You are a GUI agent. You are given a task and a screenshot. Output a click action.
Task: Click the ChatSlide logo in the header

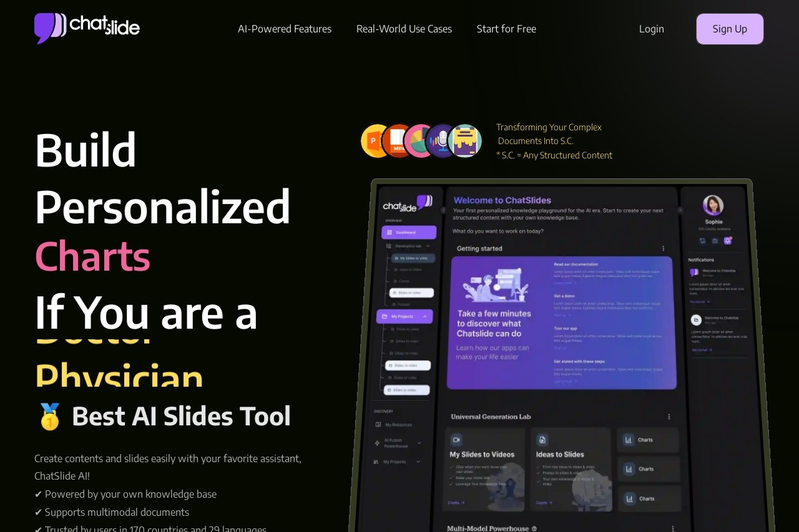tap(87, 28)
